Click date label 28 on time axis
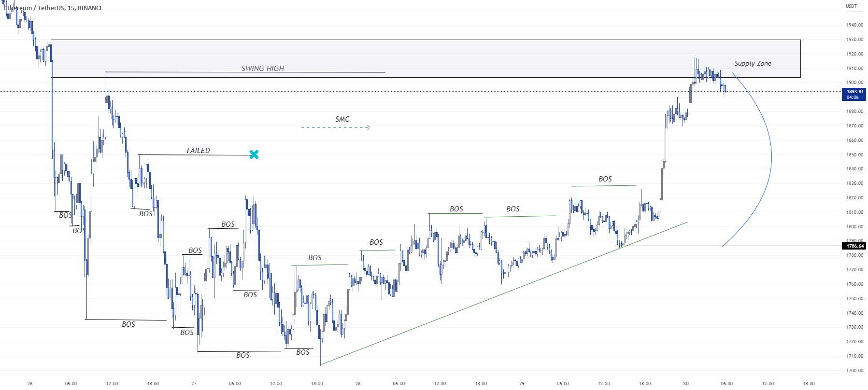Viewport: 868px width, 390px height. tap(358, 384)
